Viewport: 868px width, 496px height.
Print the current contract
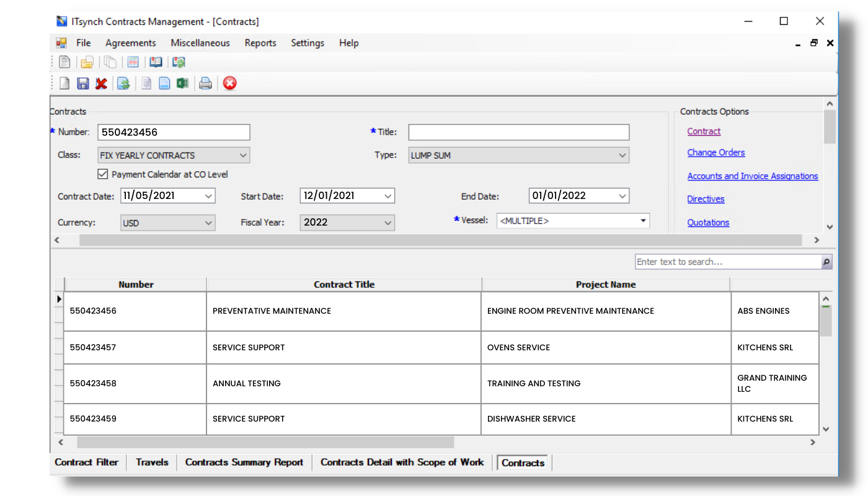pyautogui.click(x=205, y=83)
